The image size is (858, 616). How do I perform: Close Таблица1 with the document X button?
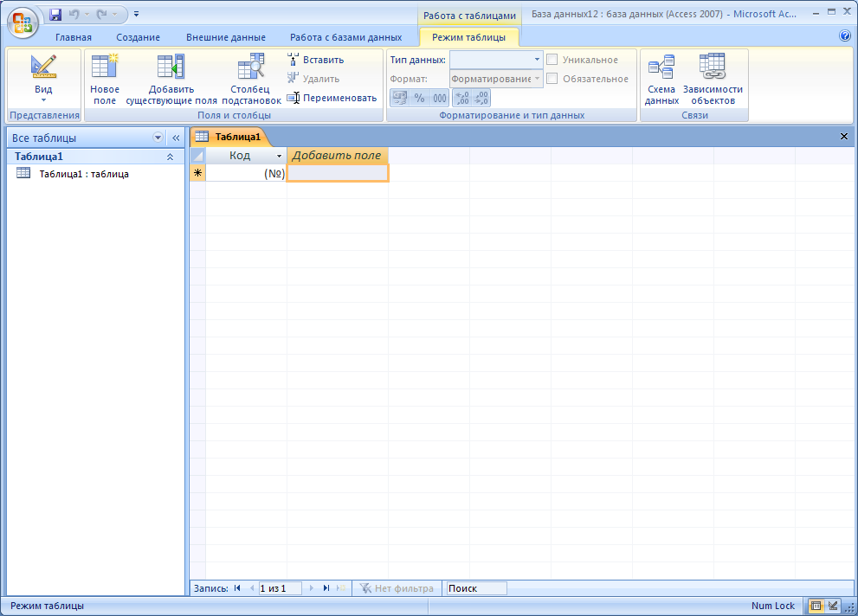pos(844,137)
